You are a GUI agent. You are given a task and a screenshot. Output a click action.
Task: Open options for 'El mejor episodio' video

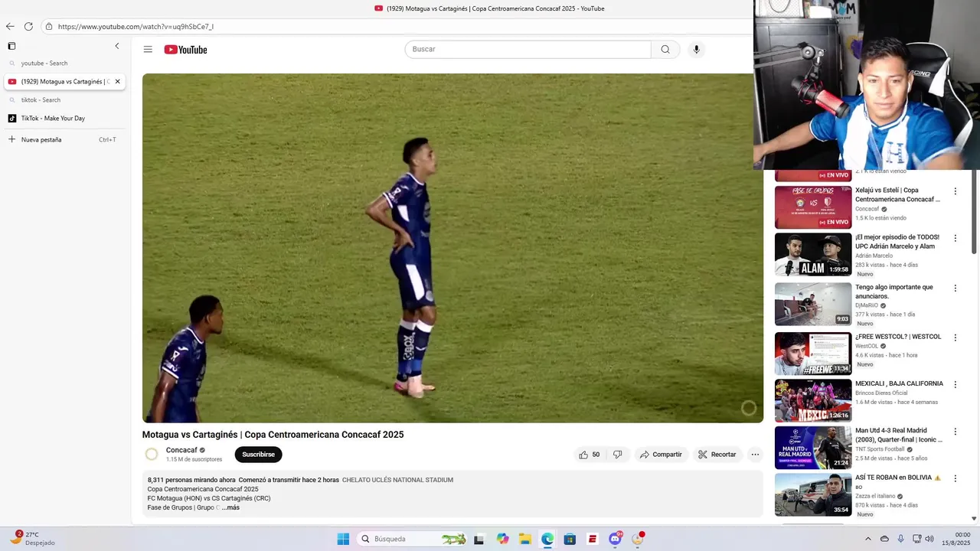click(955, 238)
